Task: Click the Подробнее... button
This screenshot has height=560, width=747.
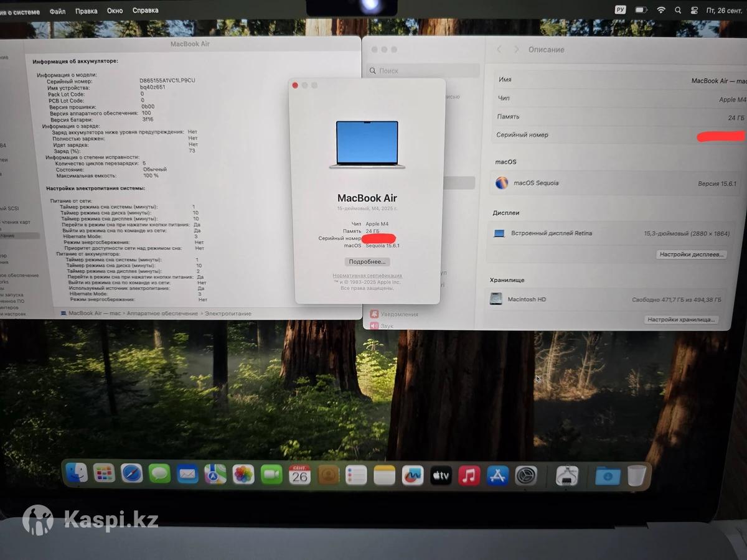Action: (367, 262)
